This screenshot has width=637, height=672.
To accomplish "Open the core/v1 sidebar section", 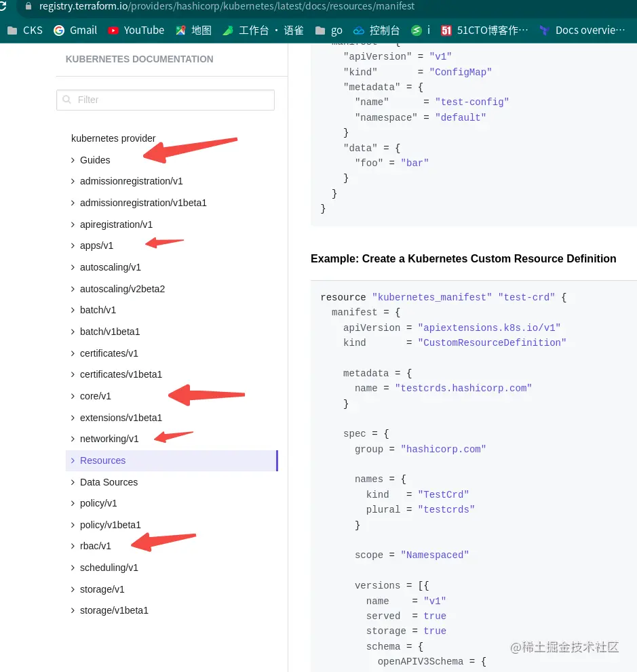I will (95, 396).
